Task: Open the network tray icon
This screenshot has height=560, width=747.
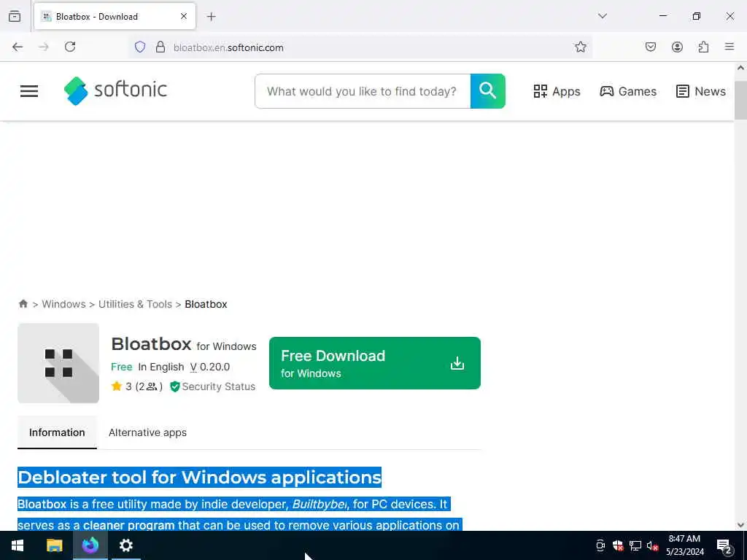Action: 635,545
